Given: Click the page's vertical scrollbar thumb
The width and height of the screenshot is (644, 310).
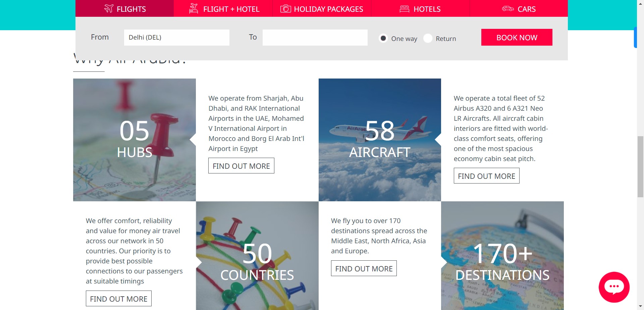Looking at the screenshot, I should pyautogui.click(x=640, y=166).
